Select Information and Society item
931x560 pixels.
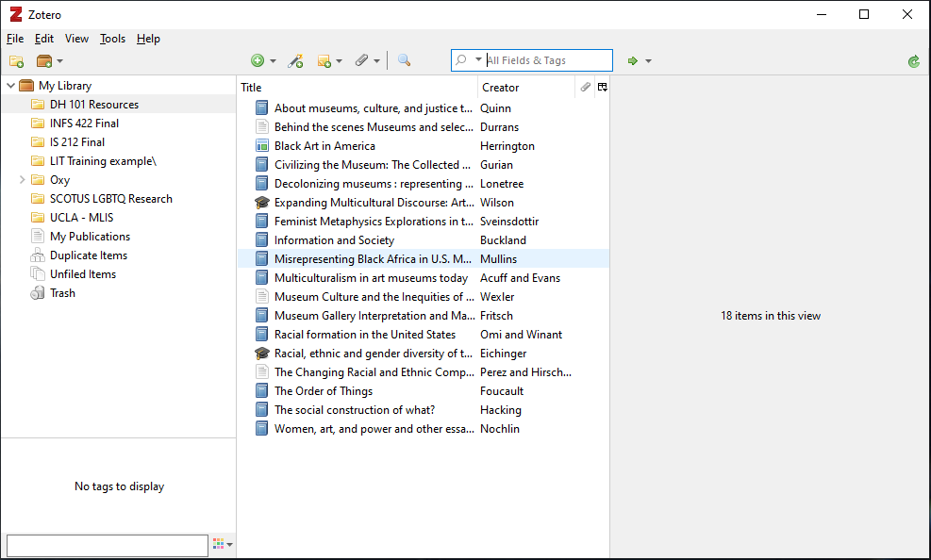click(424, 240)
